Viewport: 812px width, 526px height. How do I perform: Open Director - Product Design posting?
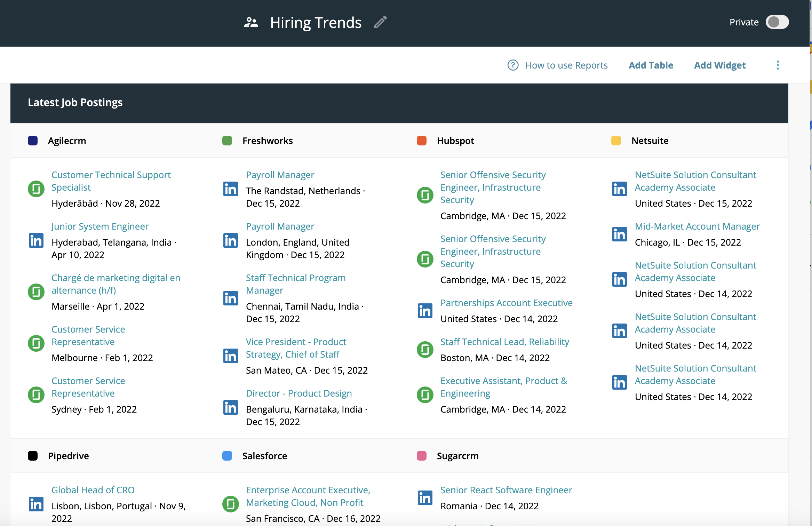(299, 393)
